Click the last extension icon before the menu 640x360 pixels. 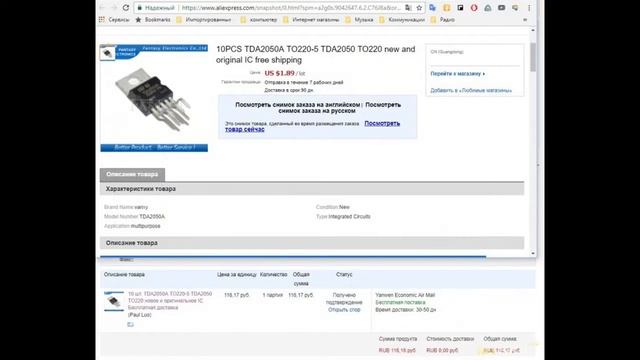(515, 8)
